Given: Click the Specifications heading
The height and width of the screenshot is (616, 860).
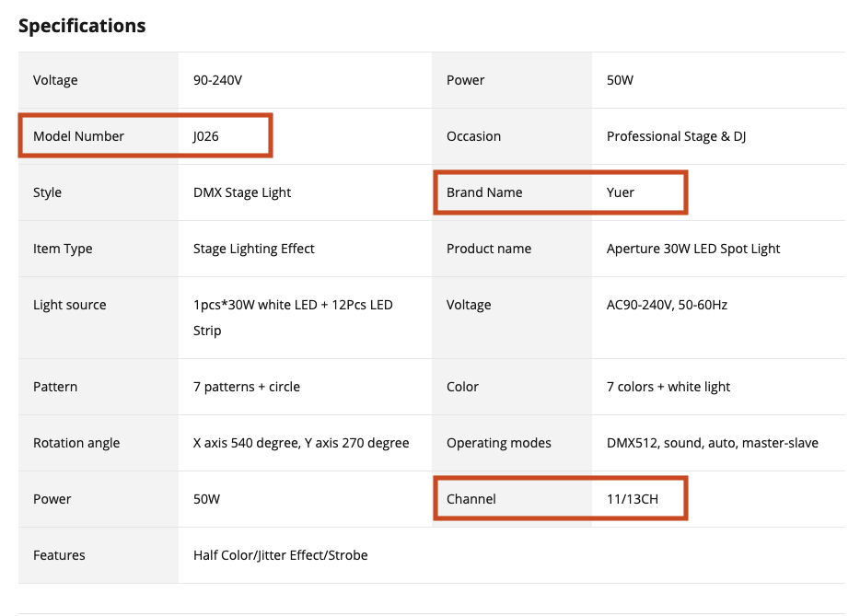Looking at the screenshot, I should pos(82,26).
